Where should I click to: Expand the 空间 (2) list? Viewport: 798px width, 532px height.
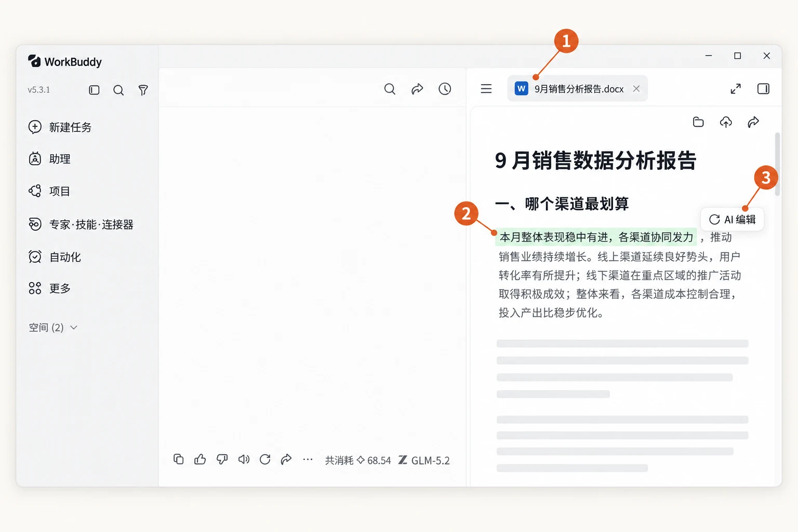point(53,327)
